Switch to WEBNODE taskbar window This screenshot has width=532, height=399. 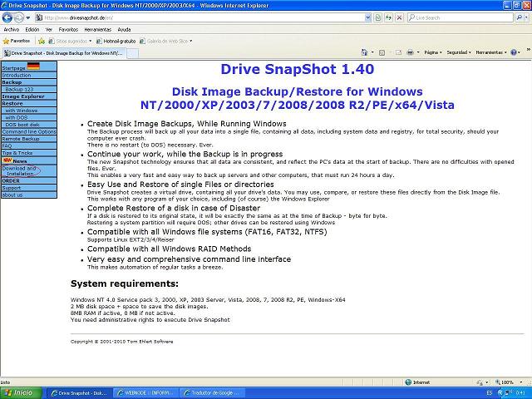coord(145,393)
